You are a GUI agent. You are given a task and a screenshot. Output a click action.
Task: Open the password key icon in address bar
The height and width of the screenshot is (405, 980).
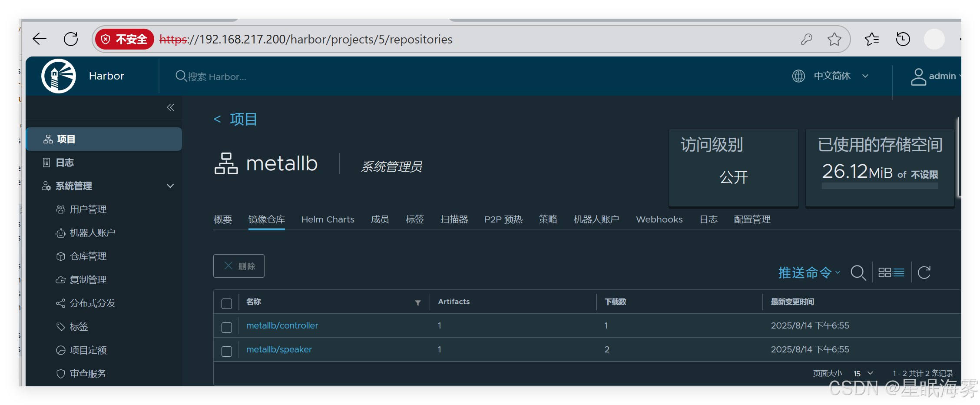(x=807, y=39)
